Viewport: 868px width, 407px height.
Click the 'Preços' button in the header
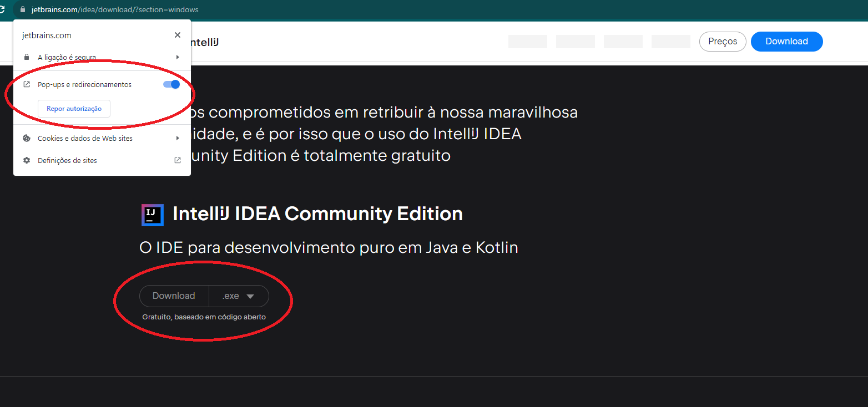[x=723, y=41]
